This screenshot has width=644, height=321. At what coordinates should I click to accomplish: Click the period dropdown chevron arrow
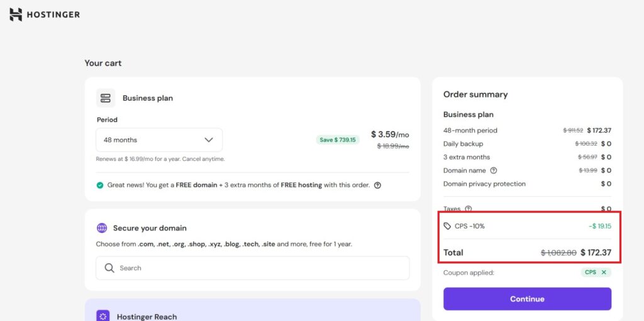tap(209, 140)
